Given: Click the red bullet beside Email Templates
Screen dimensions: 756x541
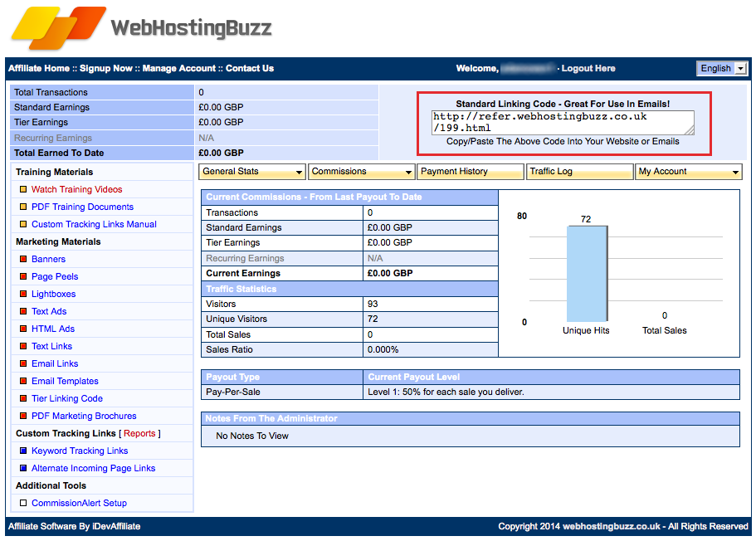Looking at the screenshot, I should [23, 381].
